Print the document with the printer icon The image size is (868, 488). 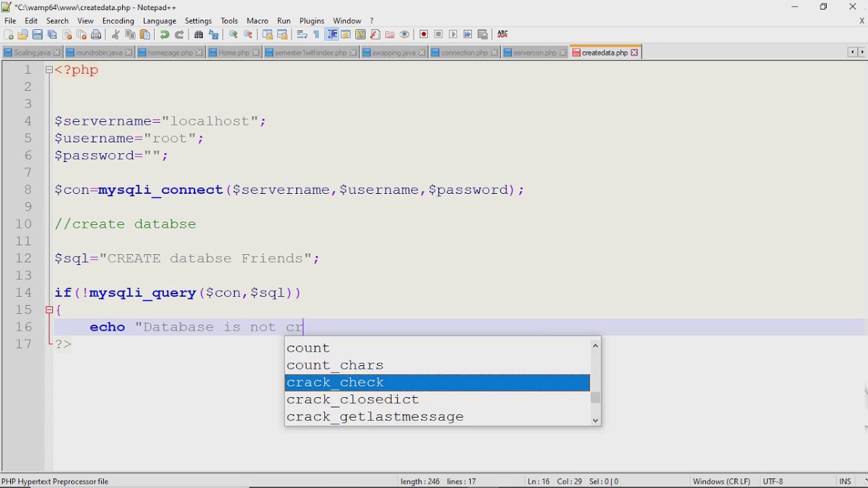click(96, 35)
